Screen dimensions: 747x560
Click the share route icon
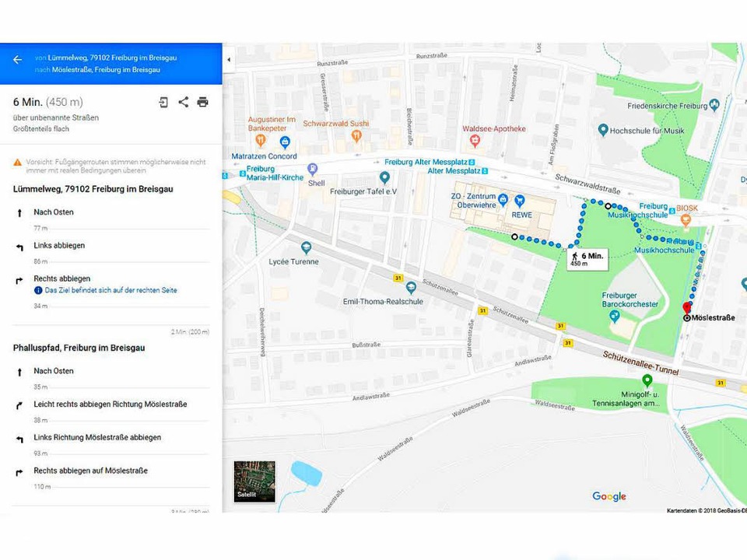[x=184, y=102]
